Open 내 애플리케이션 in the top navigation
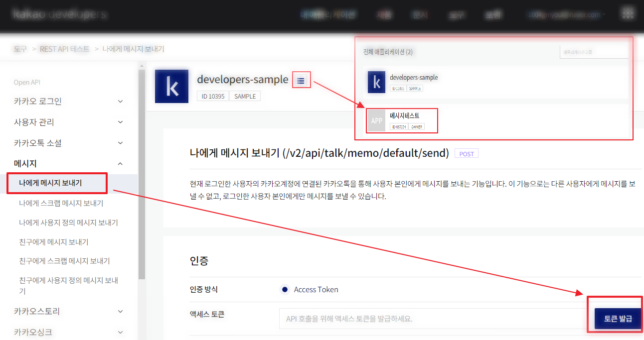This screenshot has width=644, height=340. pos(327,14)
